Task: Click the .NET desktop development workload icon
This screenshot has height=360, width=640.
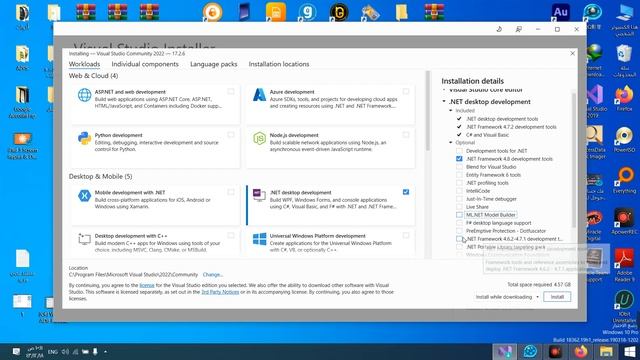Action: pyautogui.click(x=259, y=195)
